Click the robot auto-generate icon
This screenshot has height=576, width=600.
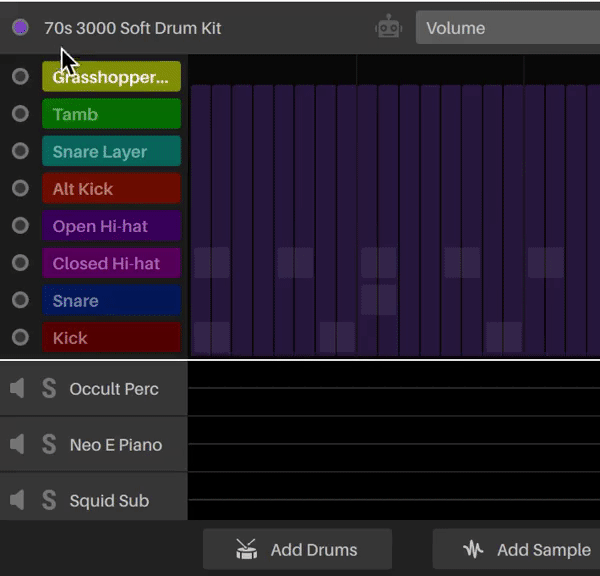[388, 26]
